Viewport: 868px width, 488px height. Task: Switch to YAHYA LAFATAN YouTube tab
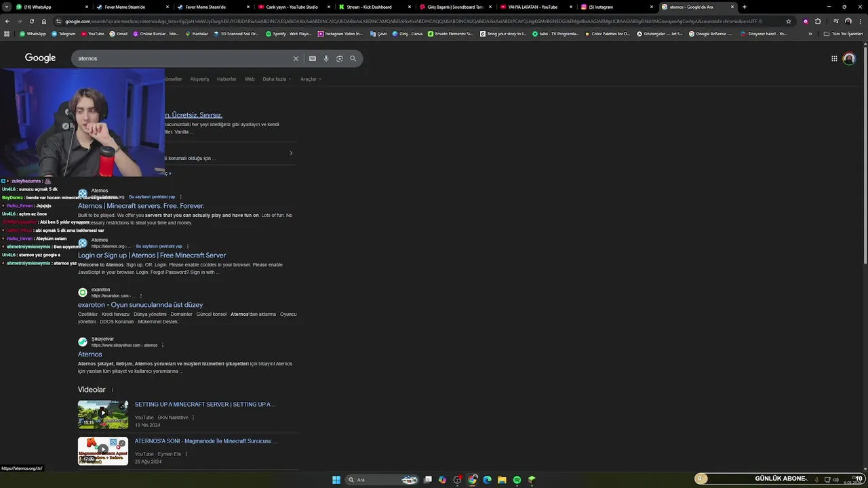pyautogui.click(x=536, y=7)
